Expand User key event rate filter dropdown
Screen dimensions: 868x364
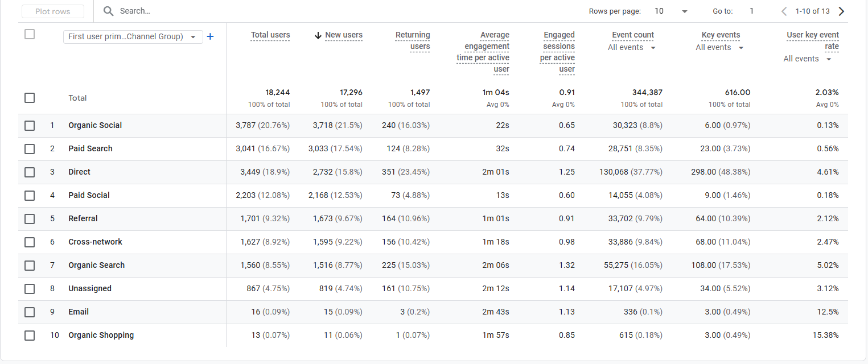[x=808, y=59]
